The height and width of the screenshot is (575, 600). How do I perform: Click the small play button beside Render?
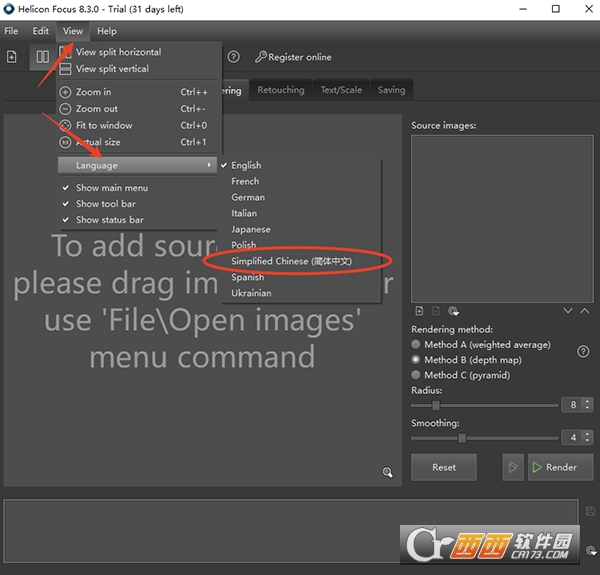(513, 467)
